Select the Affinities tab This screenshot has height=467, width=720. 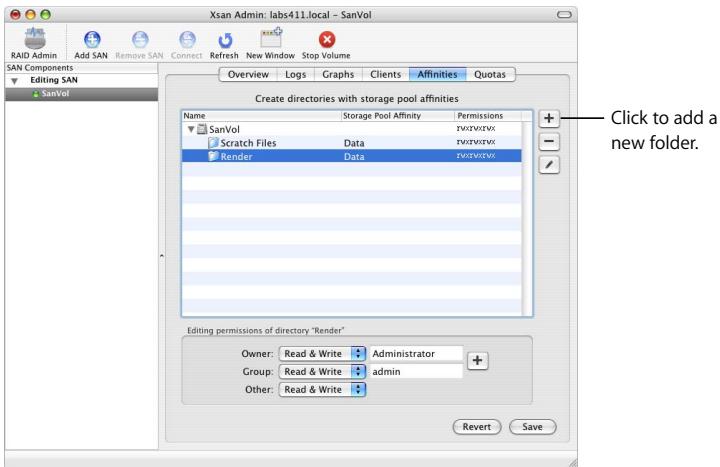click(438, 74)
